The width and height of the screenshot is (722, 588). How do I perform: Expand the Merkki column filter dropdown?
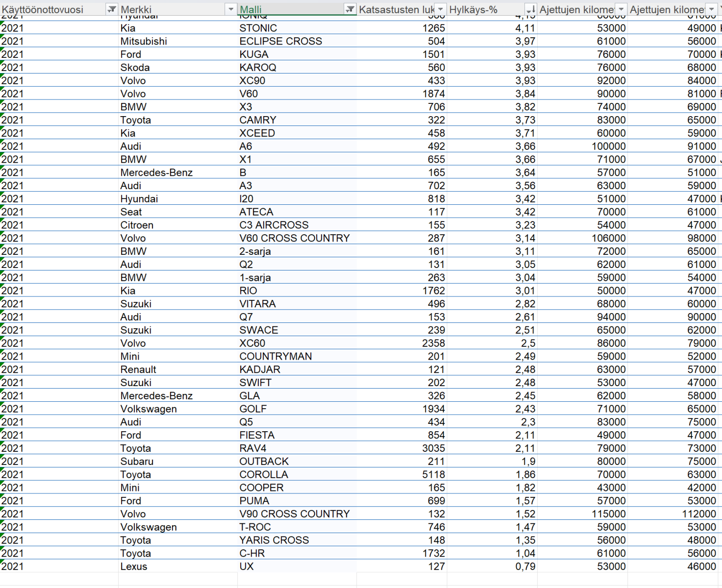tap(231, 9)
